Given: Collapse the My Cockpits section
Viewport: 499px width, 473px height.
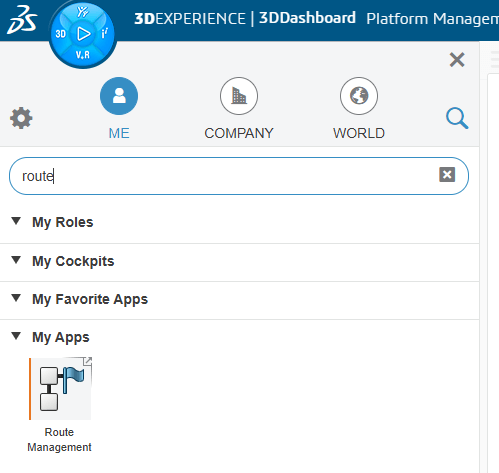Looking at the screenshot, I should 16,259.
